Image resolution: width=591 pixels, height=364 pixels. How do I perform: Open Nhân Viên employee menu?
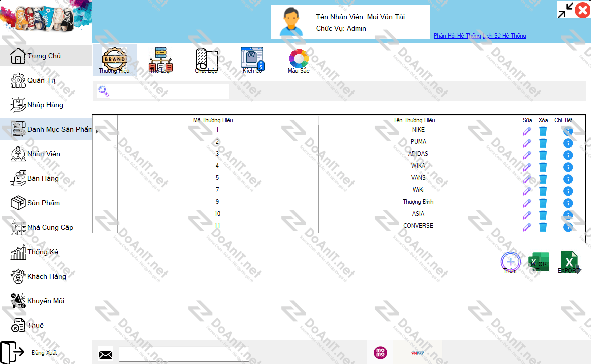46,154
